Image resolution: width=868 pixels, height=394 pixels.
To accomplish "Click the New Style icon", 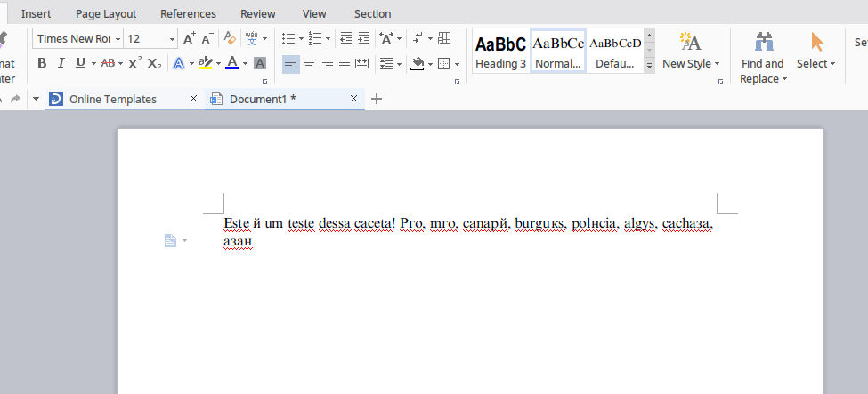I will tap(690, 42).
